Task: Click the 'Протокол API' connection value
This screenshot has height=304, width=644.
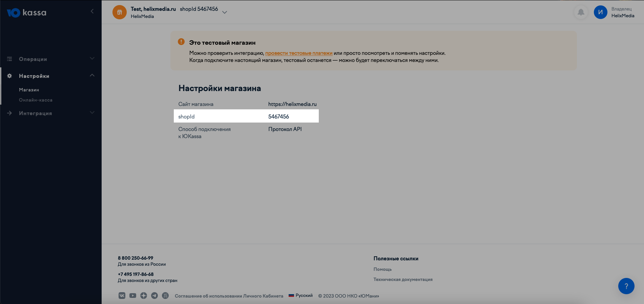Action: [x=285, y=129]
